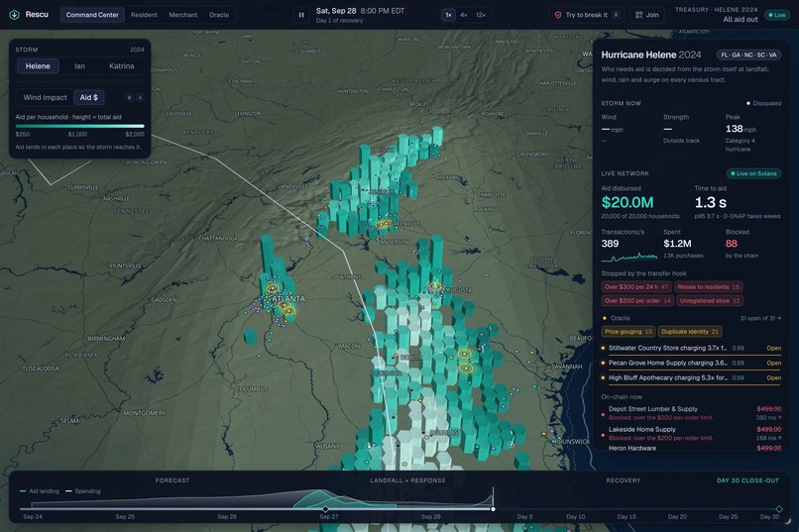
Task: Open the Oracle tab in top navigation
Action: [x=219, y=15]
